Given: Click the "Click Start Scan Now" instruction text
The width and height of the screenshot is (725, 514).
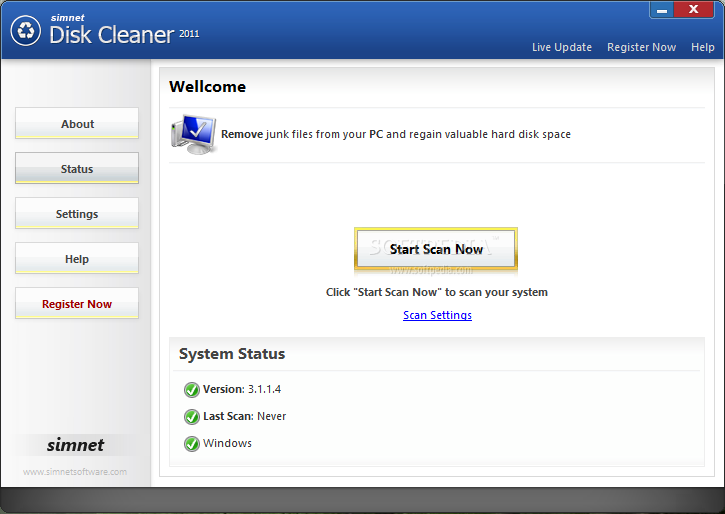Looking at the screenshot, I should [x=437, y=292].
